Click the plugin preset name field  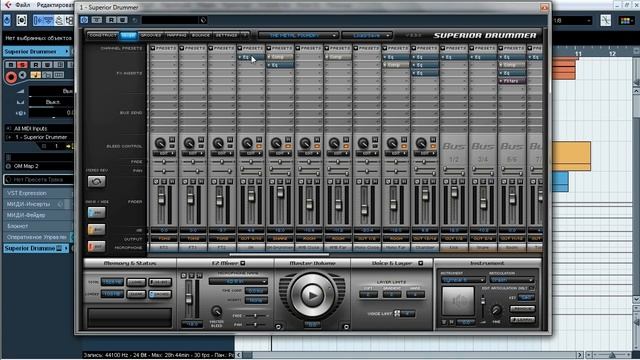(x=170, y=20)
